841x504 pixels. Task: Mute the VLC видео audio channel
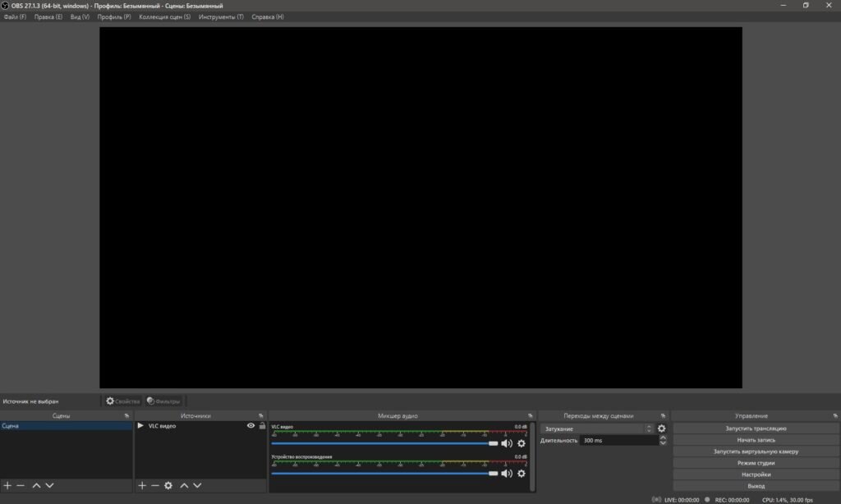507,443
